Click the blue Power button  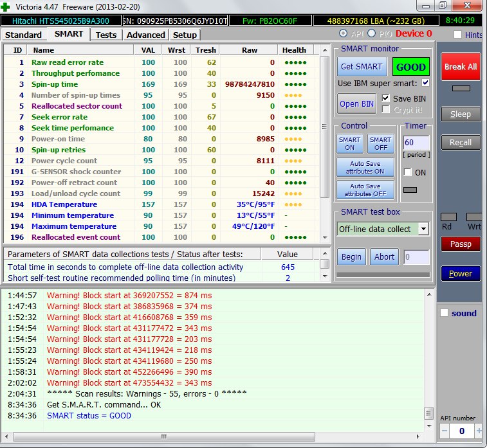[x=460, y=273]
